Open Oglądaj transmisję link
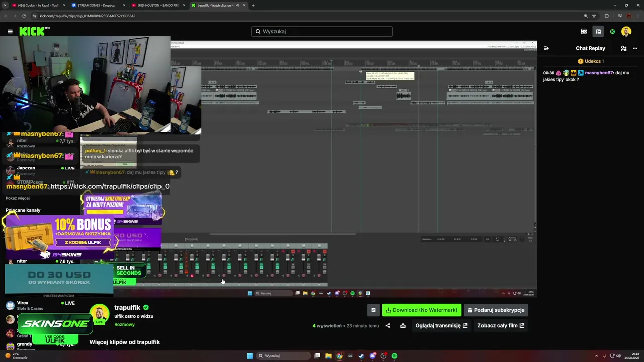 tap(441, 325)
